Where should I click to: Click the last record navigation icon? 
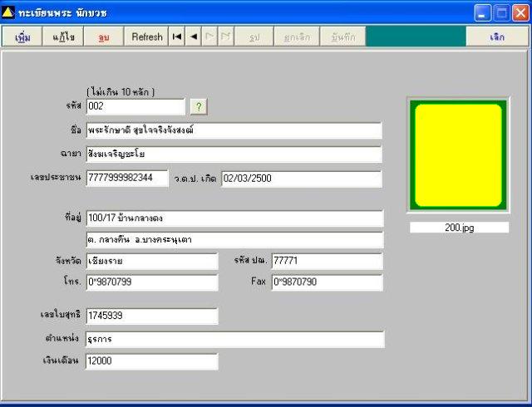[225, 37]
